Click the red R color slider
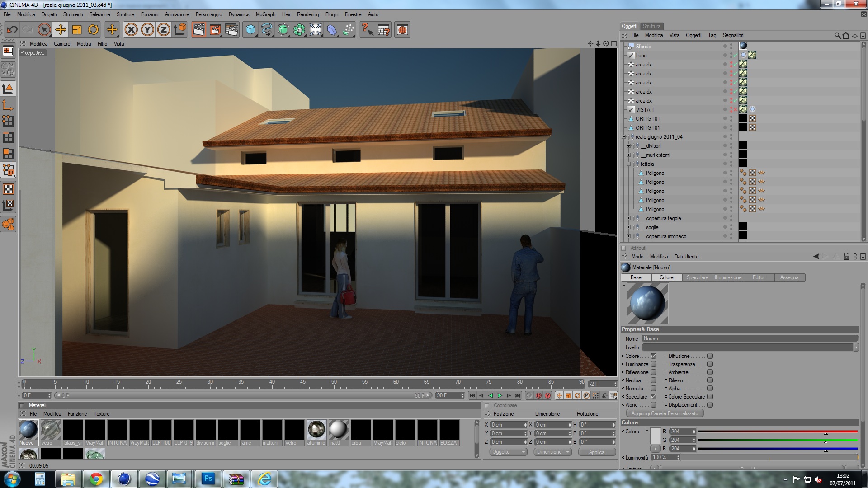Image resolution: width=868 pixels, height=488 pixels. click(x=778, y=432)
